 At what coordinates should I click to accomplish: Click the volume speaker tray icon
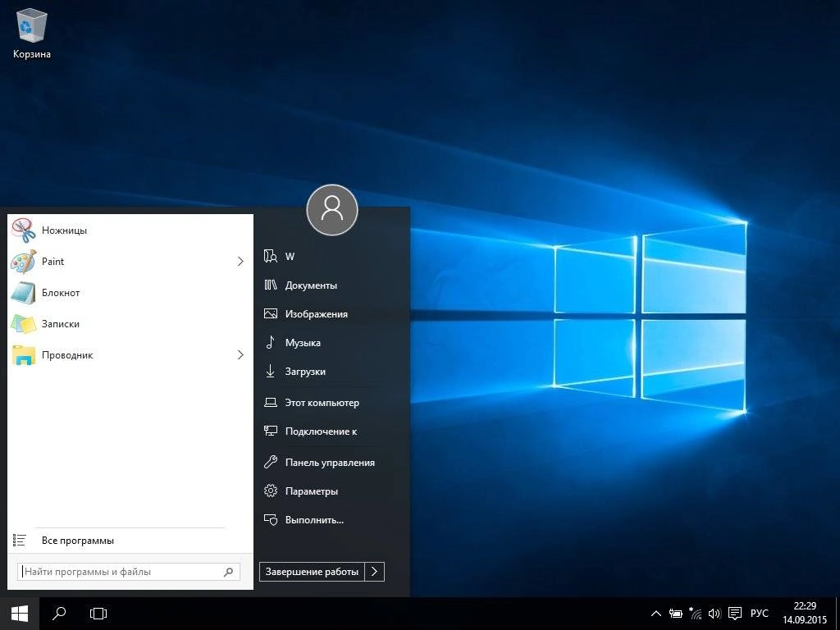coord(714,614)
